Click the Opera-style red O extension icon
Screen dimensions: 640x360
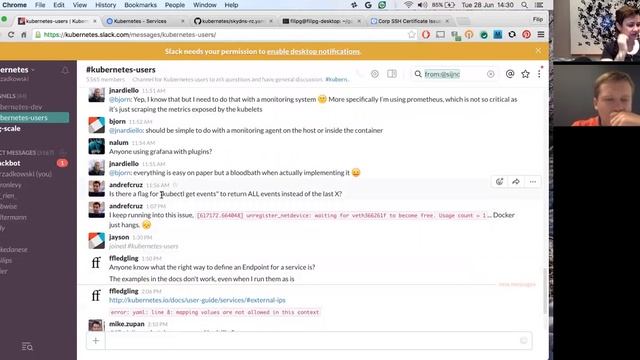[426, 35]
